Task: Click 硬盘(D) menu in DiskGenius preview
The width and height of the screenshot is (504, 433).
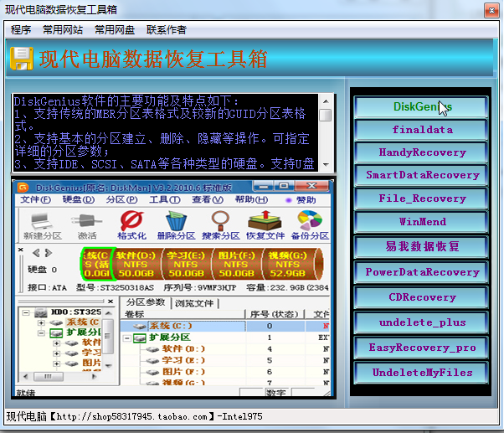Action: click(x=79, y=199)
